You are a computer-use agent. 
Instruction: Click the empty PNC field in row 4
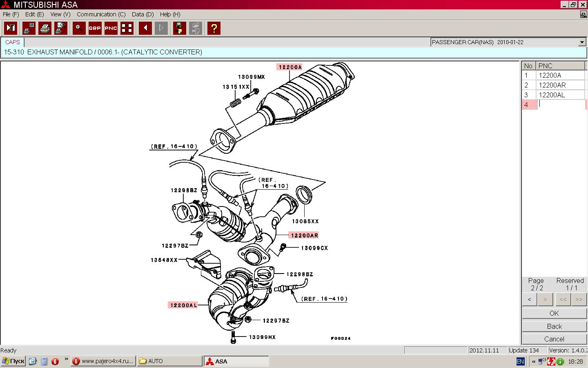coord(561,105)
